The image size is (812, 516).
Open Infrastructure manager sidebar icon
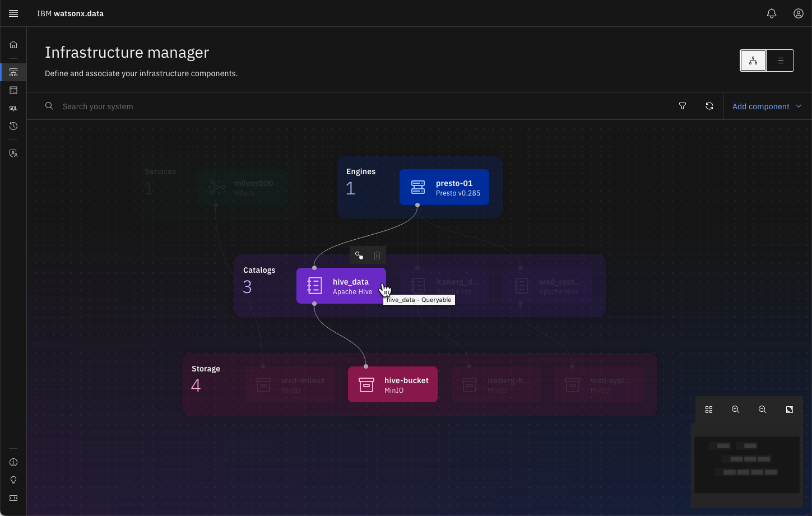point(13,72)
